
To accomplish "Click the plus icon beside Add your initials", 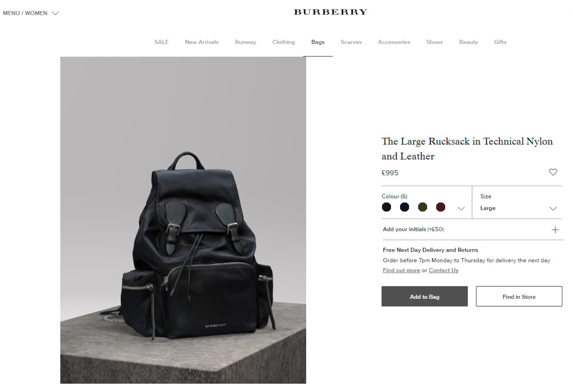I will (x=555, y=230).
